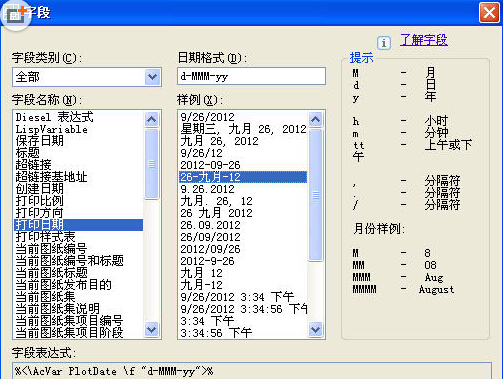Click the up arrow of 字段名称 list scrollbar

[x=152, y=119]
